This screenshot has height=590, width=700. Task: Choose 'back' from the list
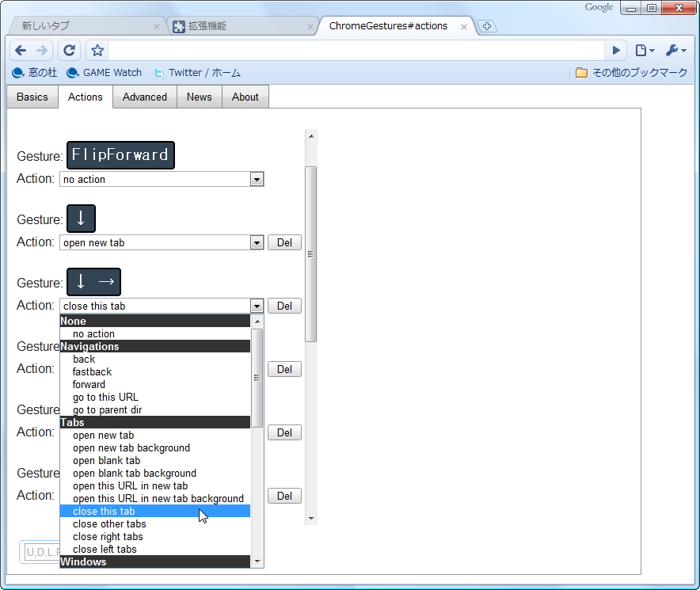[x=155, y=359]
